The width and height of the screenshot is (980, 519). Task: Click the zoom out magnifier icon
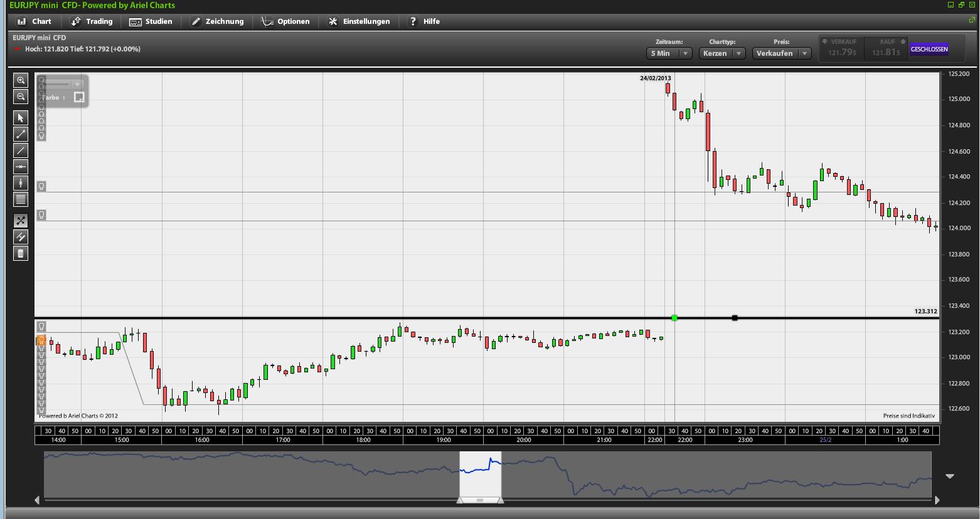(21, 97)
